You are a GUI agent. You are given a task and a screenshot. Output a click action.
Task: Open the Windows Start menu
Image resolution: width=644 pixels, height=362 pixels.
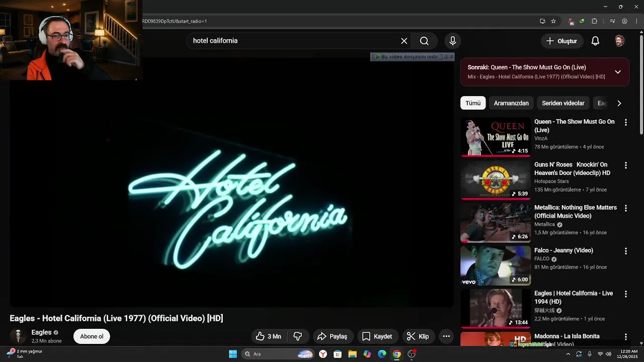click(233, 354)
